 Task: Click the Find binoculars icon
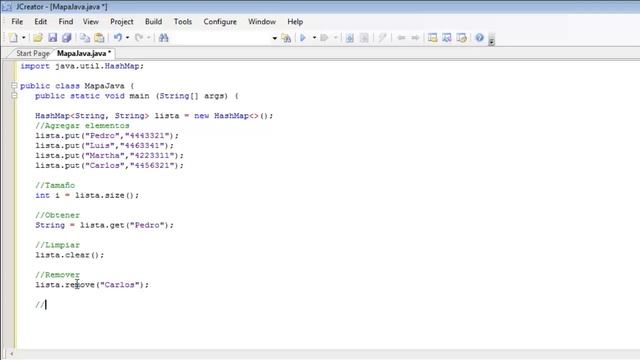(164, 38)
